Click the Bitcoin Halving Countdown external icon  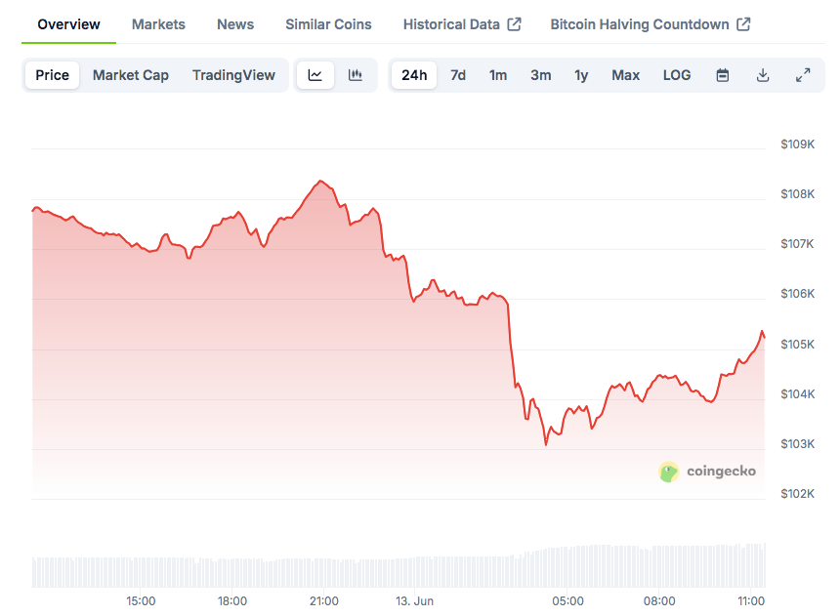tap(743, 24)
